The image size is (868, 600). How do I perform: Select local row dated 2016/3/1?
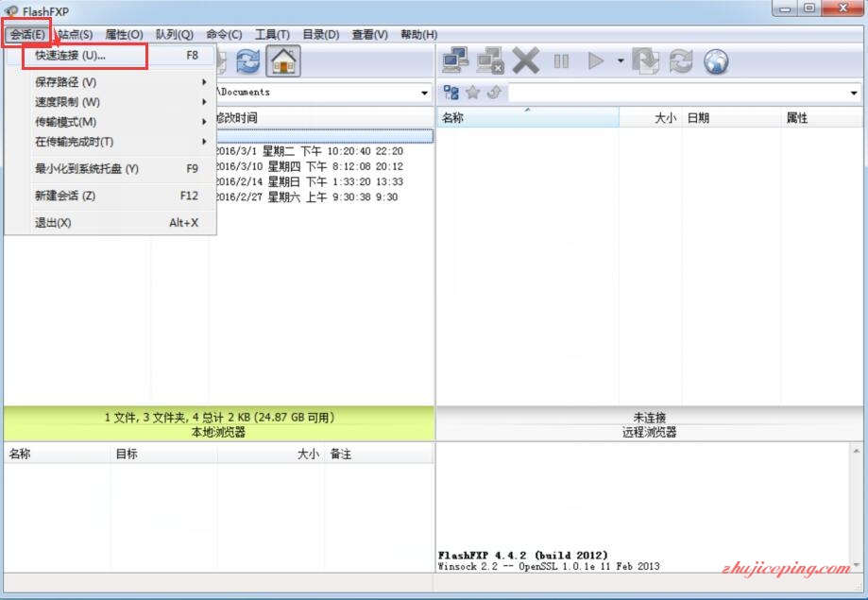pos(309,151)
